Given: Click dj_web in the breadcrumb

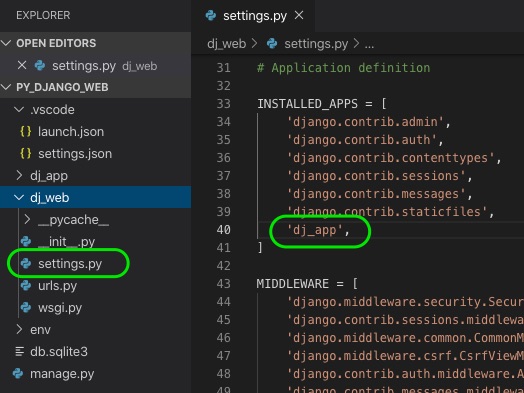Looking at the screenshot, I should (x=227, y=44).
